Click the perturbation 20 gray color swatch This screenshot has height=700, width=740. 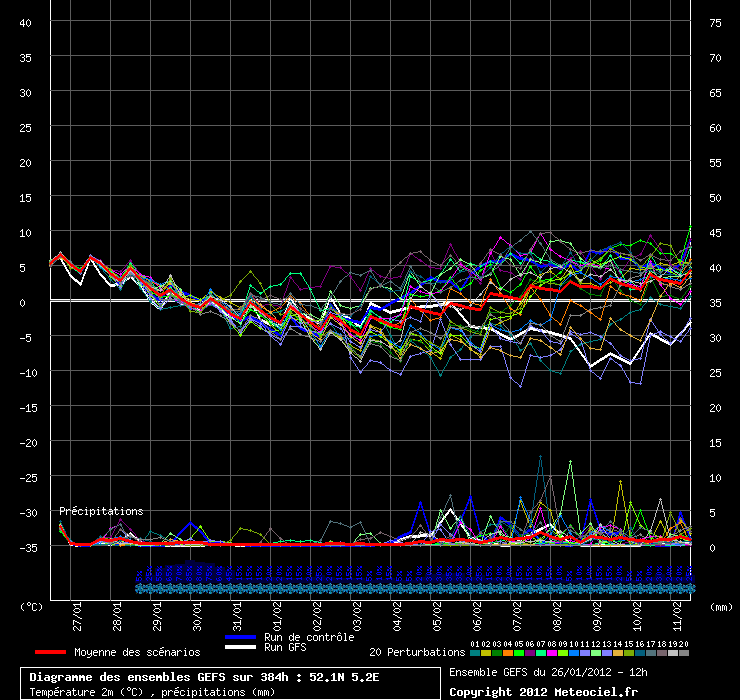(683, 653)
